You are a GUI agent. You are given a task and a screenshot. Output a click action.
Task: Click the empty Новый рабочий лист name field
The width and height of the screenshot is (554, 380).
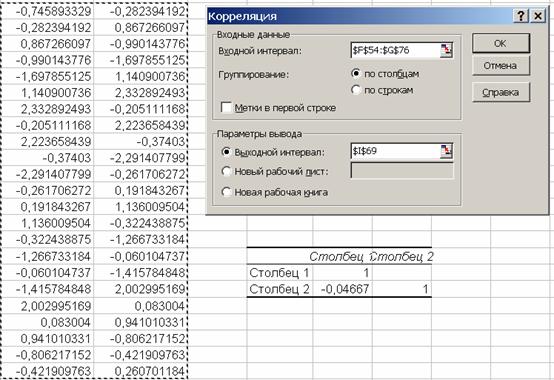click(402, 171)
